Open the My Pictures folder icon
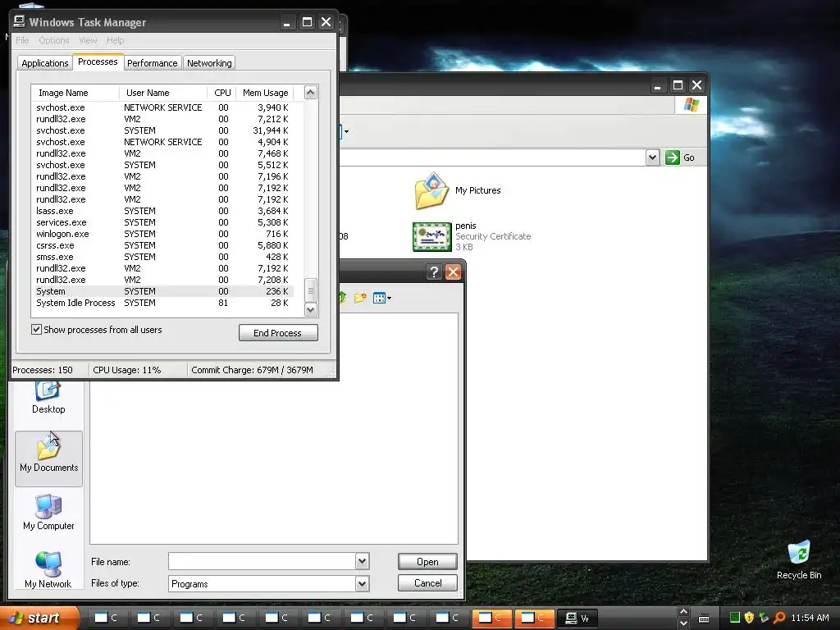Viewport: 840px width, 630px height. point(431,190)
